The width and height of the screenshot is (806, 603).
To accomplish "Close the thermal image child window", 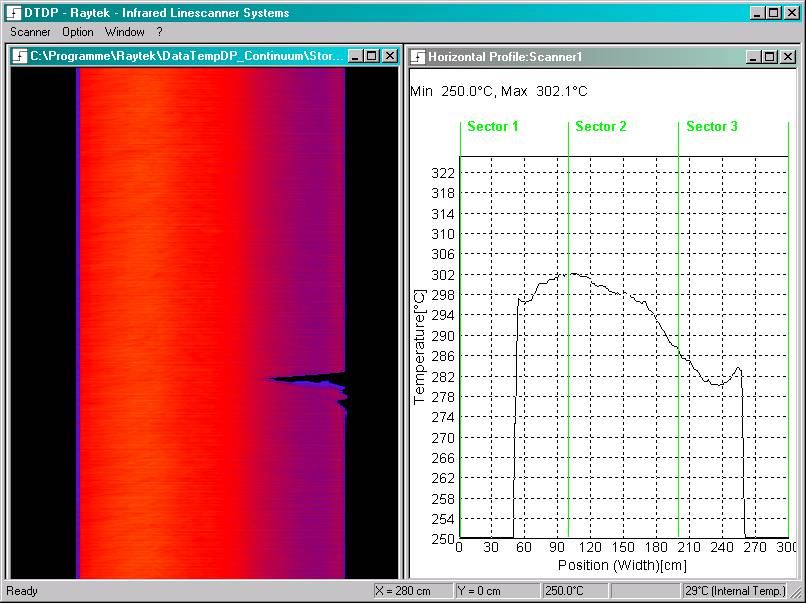I will pyautogui.click(x=390, y=56).
